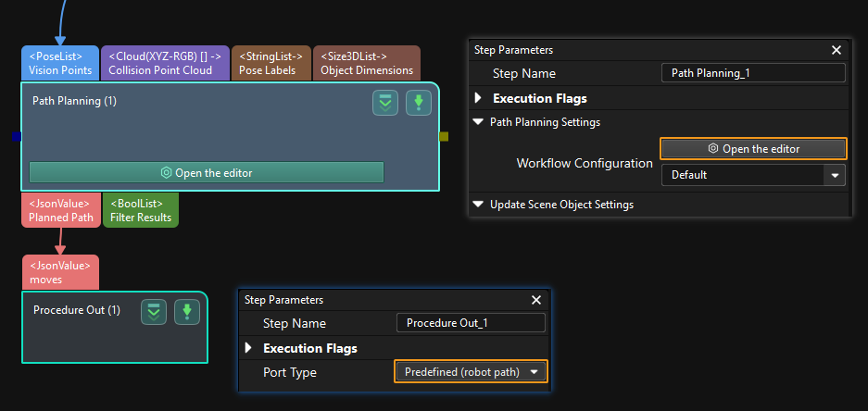Select the Filter Results BoolList output port
This screenshot has height=411, width=868.
(x=141, y=210)
